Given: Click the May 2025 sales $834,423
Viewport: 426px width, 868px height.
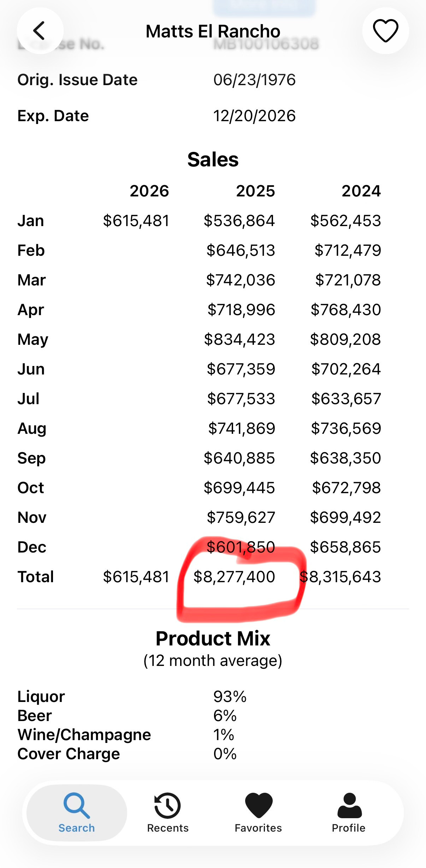Looking at the screenshot, I should [x=239, y=339].
